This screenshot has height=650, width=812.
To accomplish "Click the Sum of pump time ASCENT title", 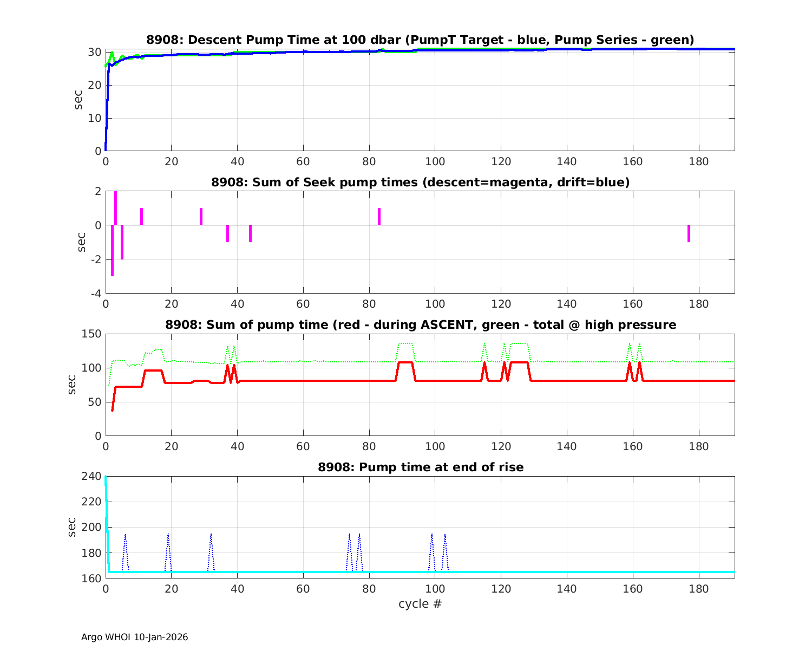I will (420, 325).
